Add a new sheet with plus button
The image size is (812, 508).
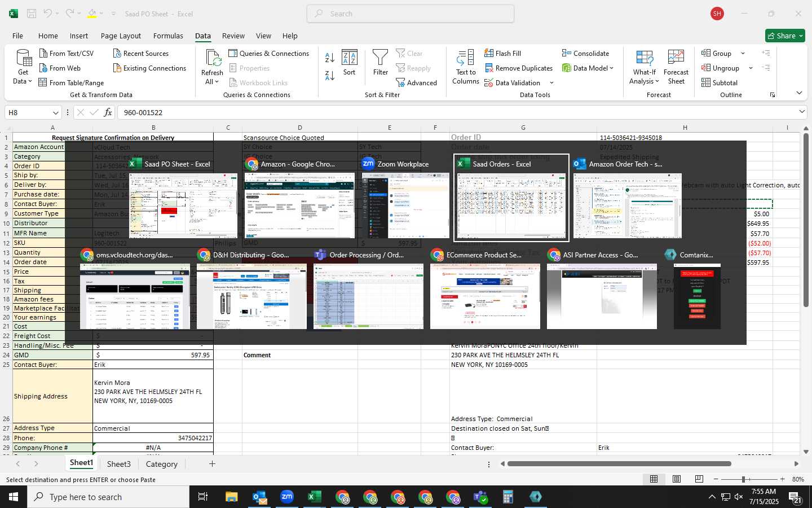tap(212, 464)
